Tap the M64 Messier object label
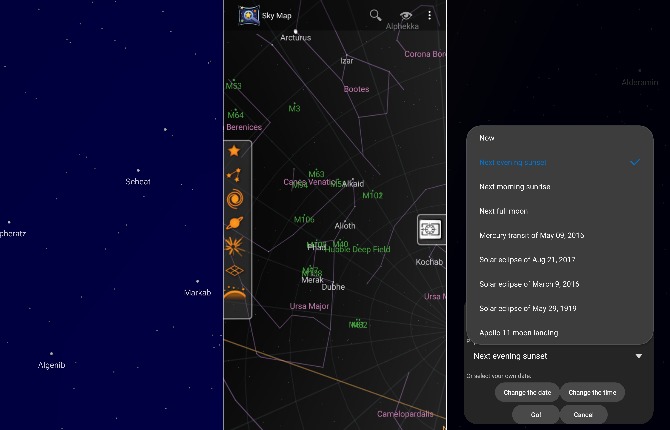This screenshot has height=430, width=670. coord(235,115)
